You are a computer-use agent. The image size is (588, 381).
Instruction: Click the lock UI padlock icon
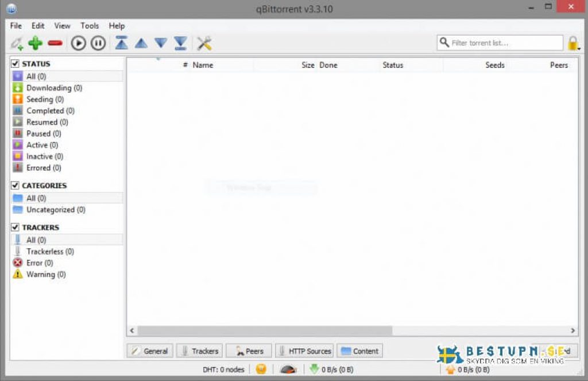pyautogui.click(x=572, y=43)
